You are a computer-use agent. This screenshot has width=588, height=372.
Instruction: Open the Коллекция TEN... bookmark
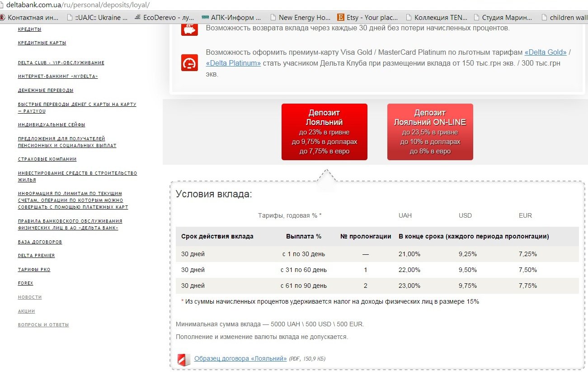(437, 18)
